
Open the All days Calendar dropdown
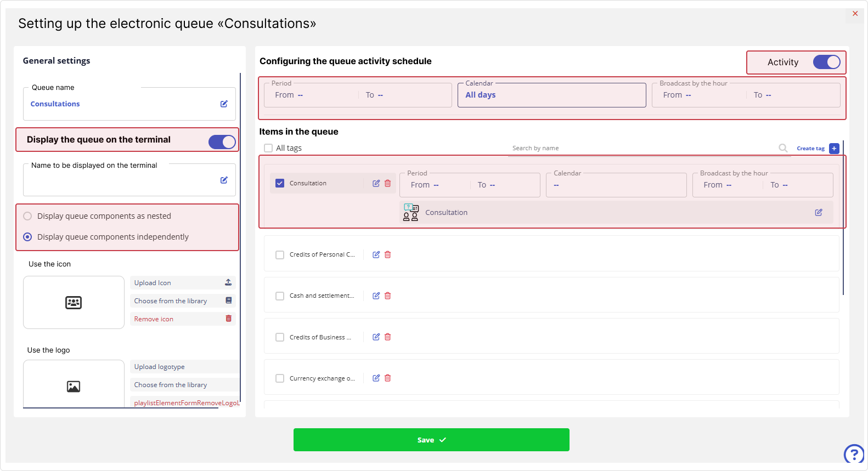point(551,95)
